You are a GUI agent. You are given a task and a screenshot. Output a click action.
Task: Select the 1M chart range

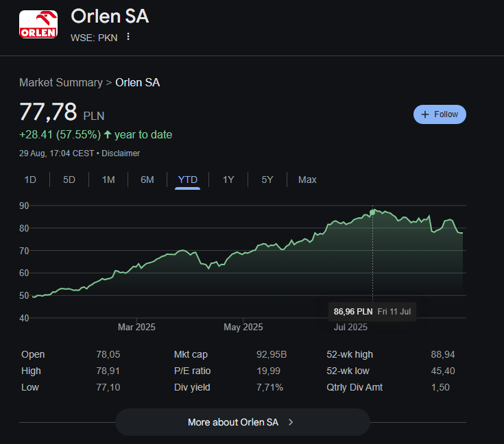coord(108,180)
